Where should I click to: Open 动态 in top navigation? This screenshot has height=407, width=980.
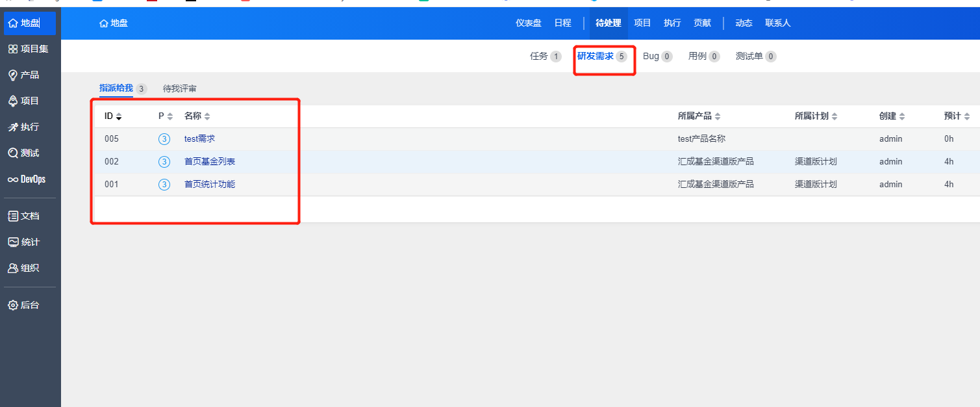[744, 23]
